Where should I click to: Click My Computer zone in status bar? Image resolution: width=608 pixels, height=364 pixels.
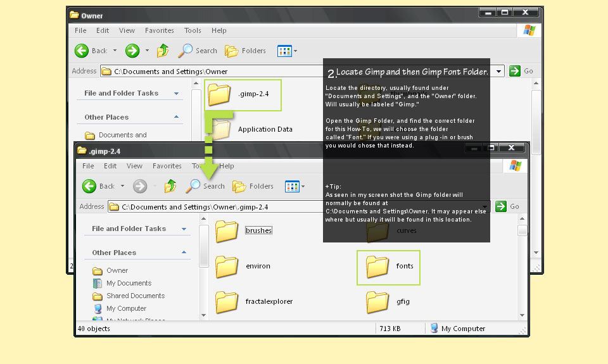coord(458,329)
